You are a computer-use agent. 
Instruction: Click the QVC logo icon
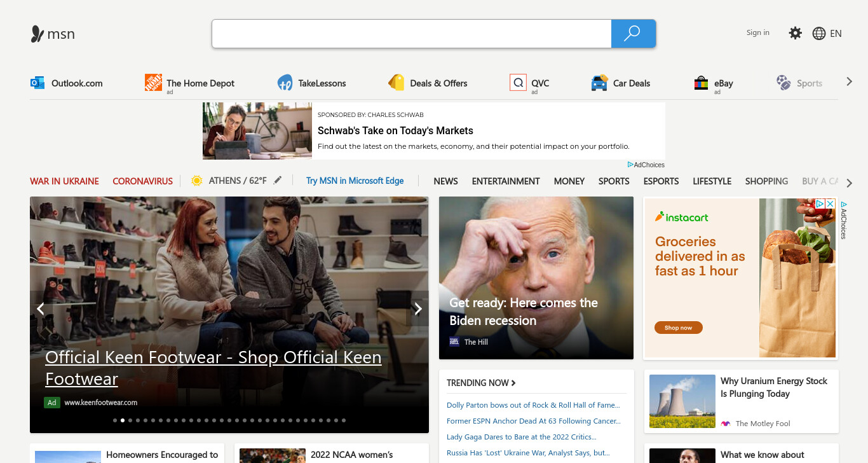point(519,83)
